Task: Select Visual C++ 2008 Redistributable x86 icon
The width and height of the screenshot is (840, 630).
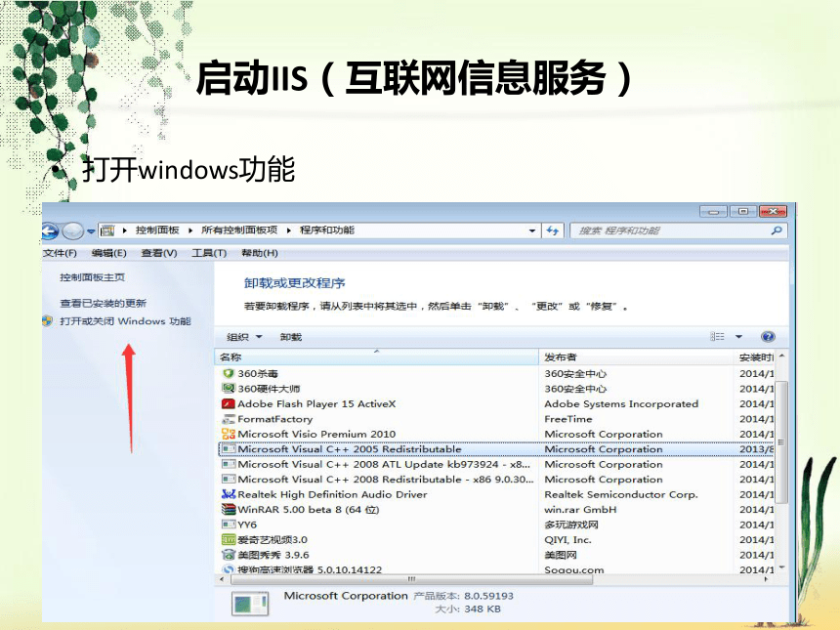Action: coord(229,479)
